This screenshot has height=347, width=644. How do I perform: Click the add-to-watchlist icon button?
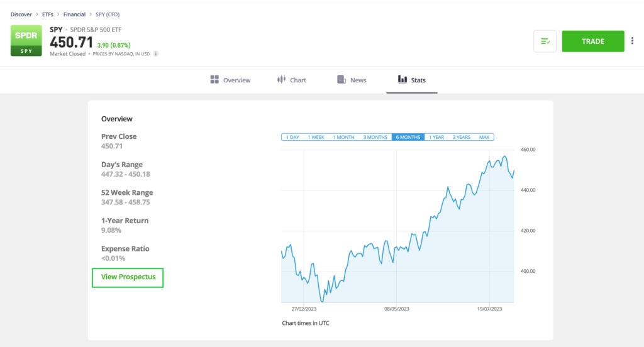545,41
